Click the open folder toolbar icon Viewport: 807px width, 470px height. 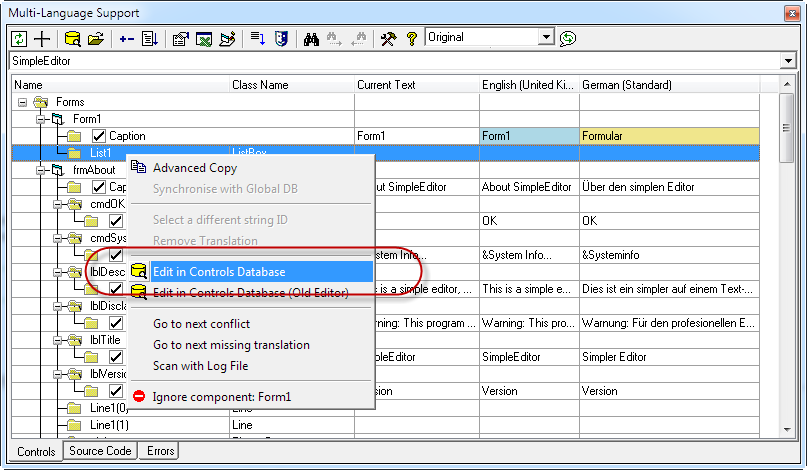coord(96,38)
